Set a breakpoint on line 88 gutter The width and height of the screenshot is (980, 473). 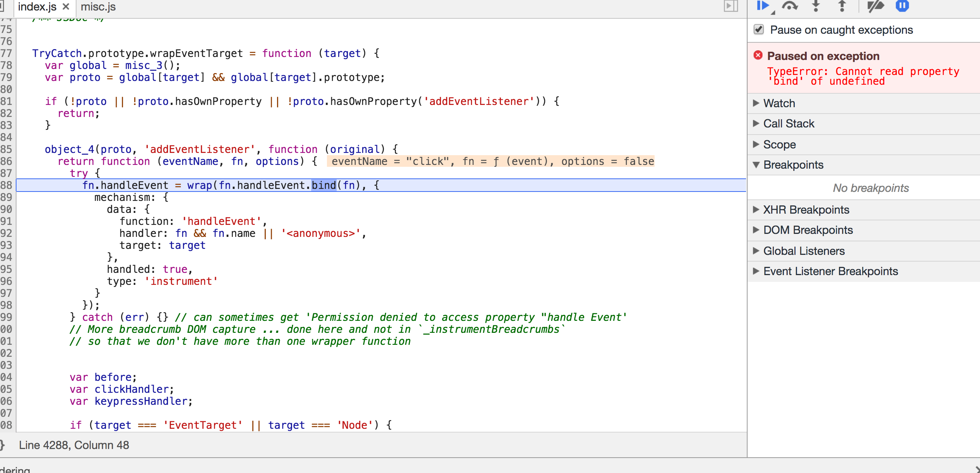[x=7, y=185]
